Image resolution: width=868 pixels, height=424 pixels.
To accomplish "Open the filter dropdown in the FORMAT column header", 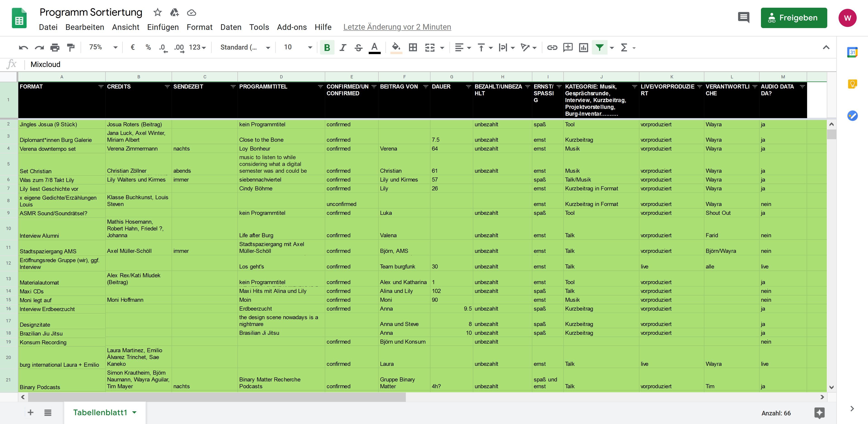I will coord(100,87).
